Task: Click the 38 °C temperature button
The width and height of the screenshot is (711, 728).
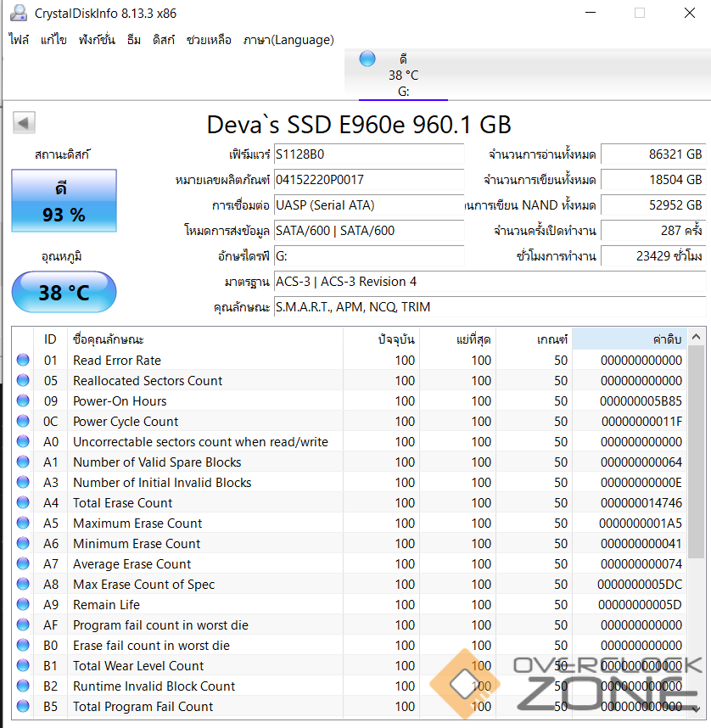Action: [64, 293]
